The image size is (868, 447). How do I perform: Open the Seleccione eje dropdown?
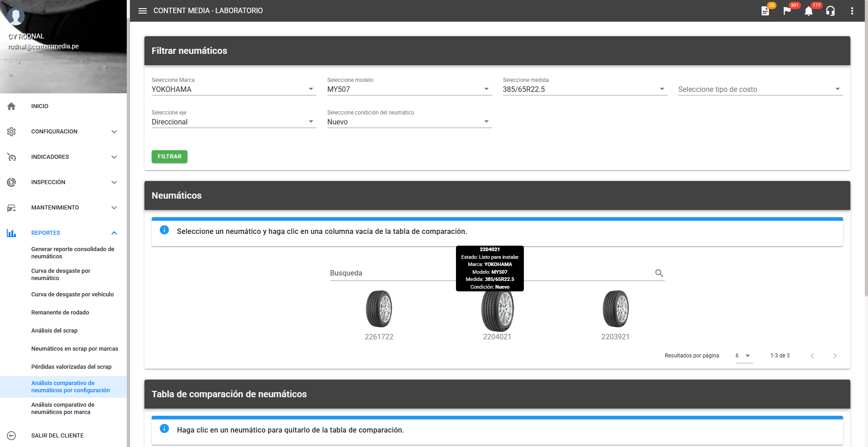point(233,122)
